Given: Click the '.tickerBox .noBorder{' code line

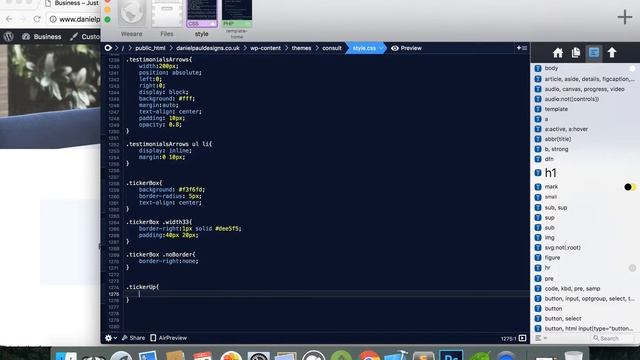Looking at the screenshot, I should (160, 255).
